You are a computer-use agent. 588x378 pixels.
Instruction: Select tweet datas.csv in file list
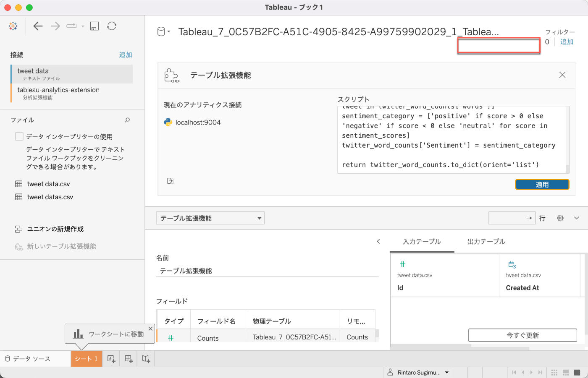[50, 197]
